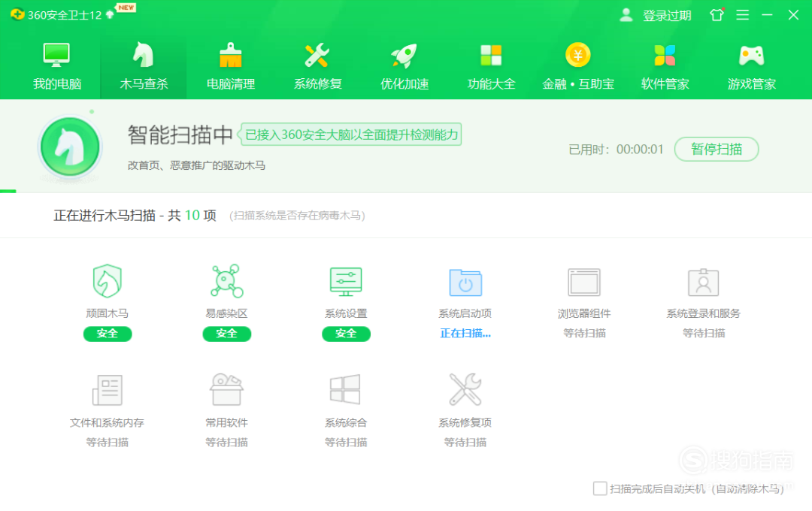Click the 易感染区 virus icon
The image size is (812, 511).
pos(227,281)
